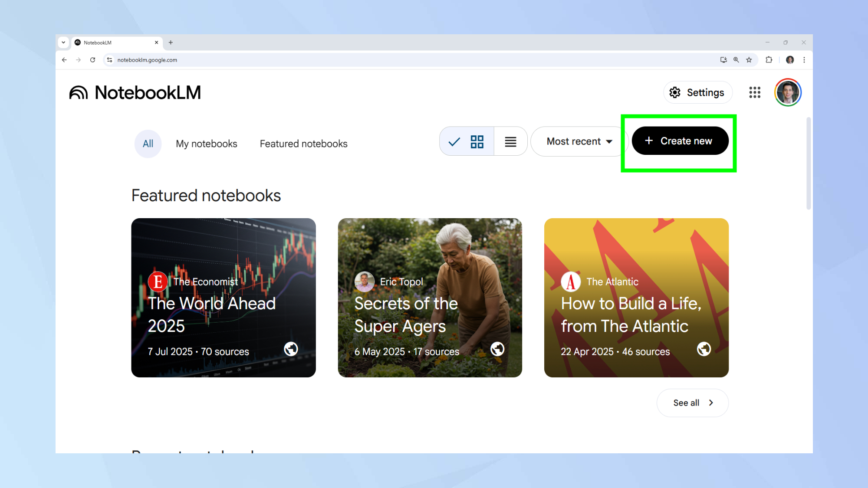Switch to Featured notebooks tab
Image resolution: width=868 pixels, height=488 pixels.
click(x=303, y=144)
